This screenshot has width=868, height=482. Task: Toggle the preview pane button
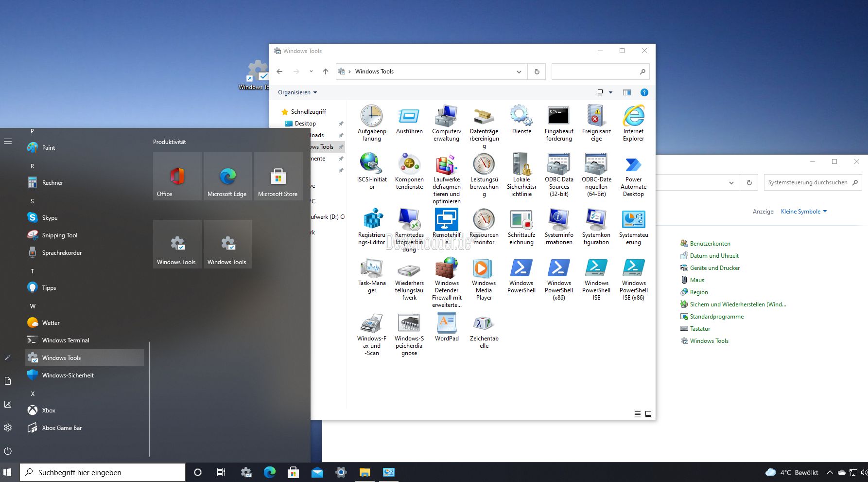pyautogui.click(x=627, y=92)
